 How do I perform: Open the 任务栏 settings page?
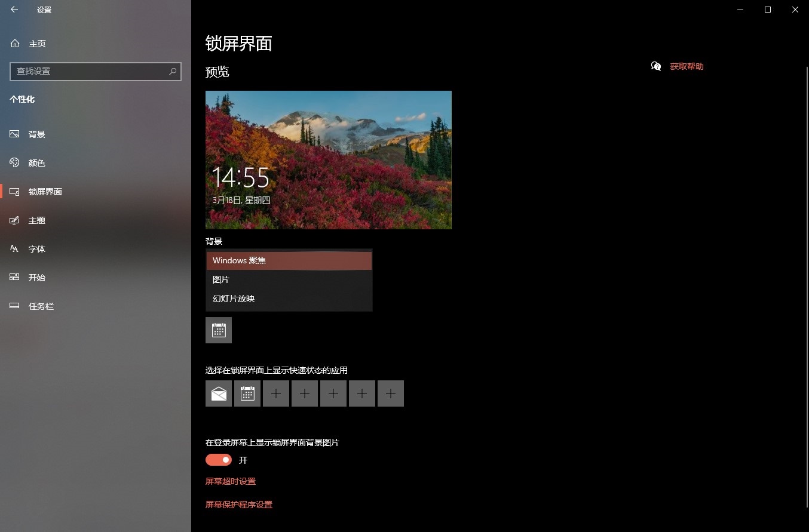(x=96, y=306)
